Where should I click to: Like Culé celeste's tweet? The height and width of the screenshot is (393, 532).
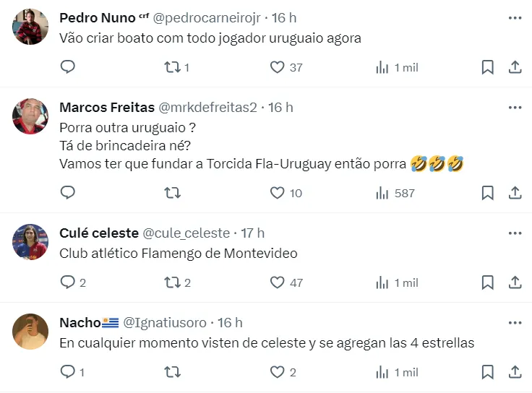[x=277, y=282]
